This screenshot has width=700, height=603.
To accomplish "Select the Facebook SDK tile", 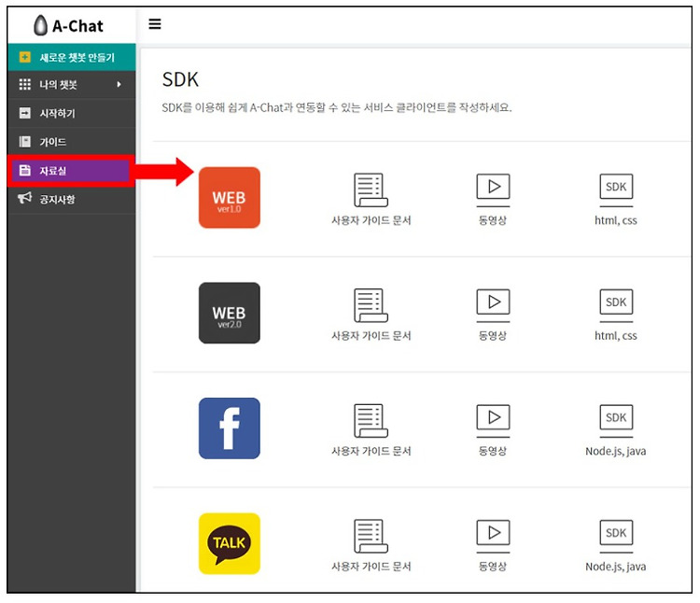I will pos(230,428).
